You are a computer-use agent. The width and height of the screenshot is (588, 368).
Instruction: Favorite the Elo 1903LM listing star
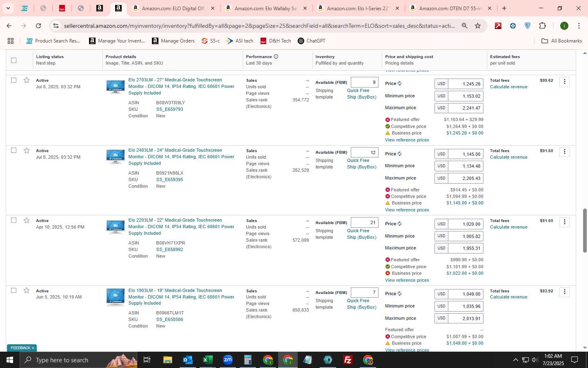(x=27, y=290)
